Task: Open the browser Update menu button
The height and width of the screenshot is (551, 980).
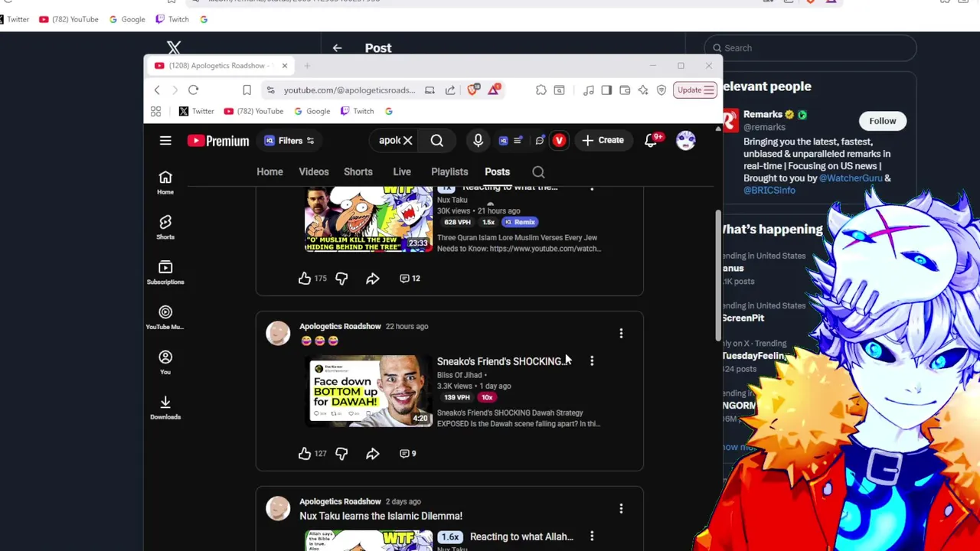Action: click(695, 90)
